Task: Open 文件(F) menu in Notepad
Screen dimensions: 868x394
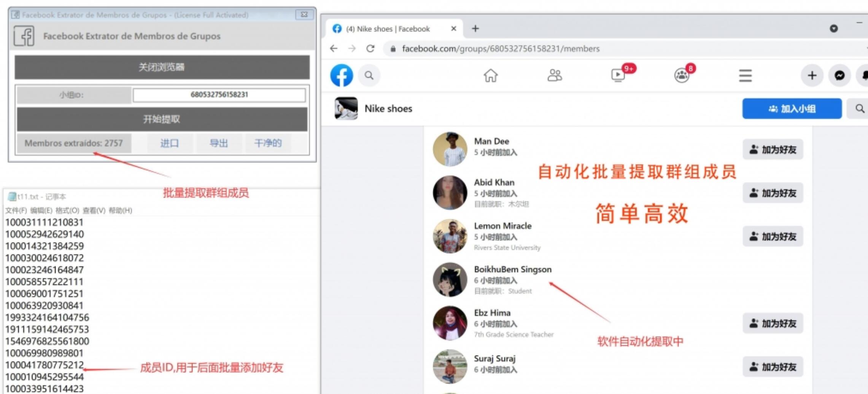Action: pyautogui.click(x=16, y=211)
